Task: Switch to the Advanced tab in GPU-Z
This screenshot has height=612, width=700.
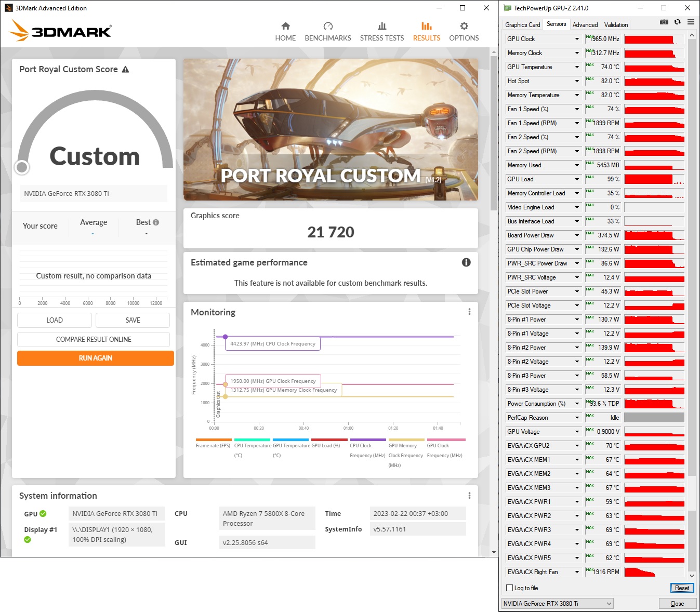Action: click(585, 25)
